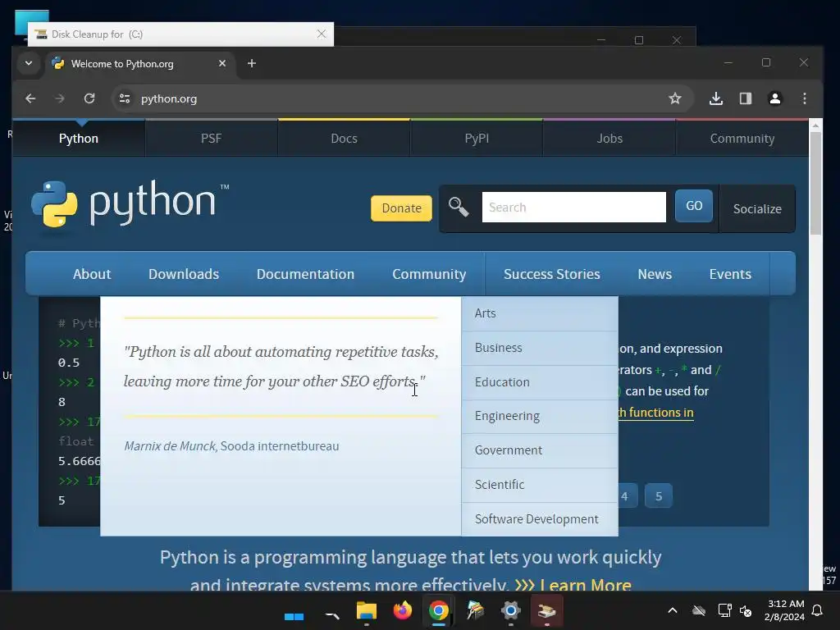The height and width of the screenshot is (630, 840).
Task: Click the cloud sync tray icon
Action: tap(699, 610)
